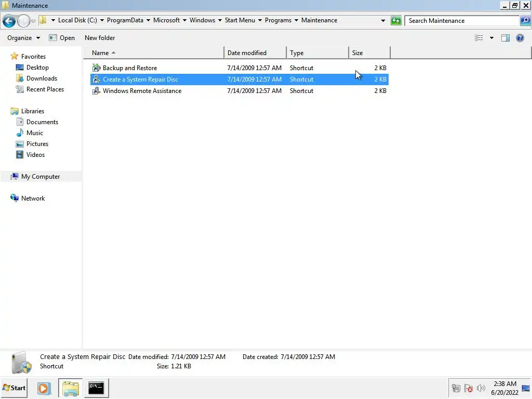
Task: Click the Maintenance breadcrumb segment
Action: [320, 20]
